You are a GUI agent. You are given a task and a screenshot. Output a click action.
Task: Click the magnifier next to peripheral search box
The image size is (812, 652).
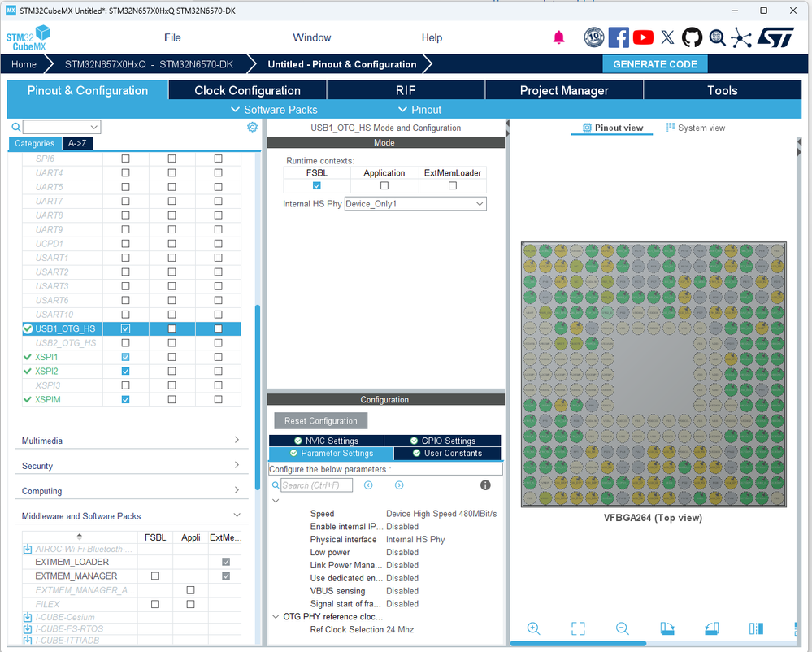coord(16,127)
